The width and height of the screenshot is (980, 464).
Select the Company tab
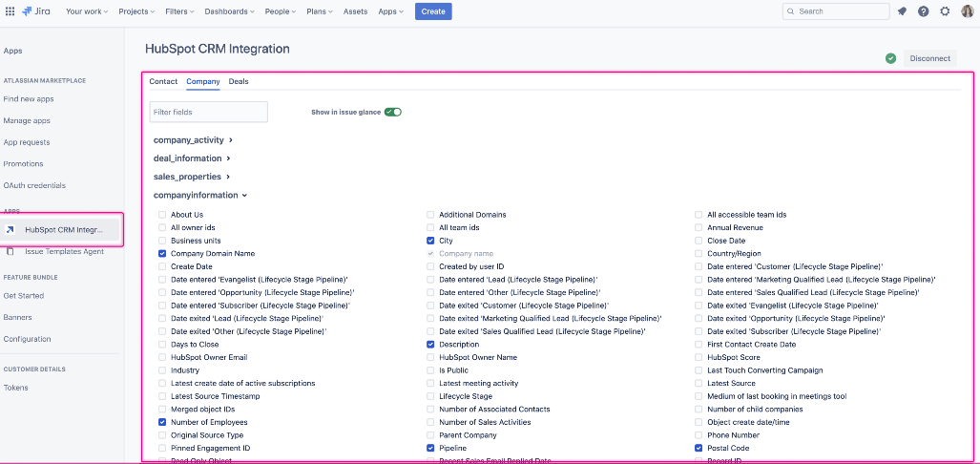[x=203, y=81]
